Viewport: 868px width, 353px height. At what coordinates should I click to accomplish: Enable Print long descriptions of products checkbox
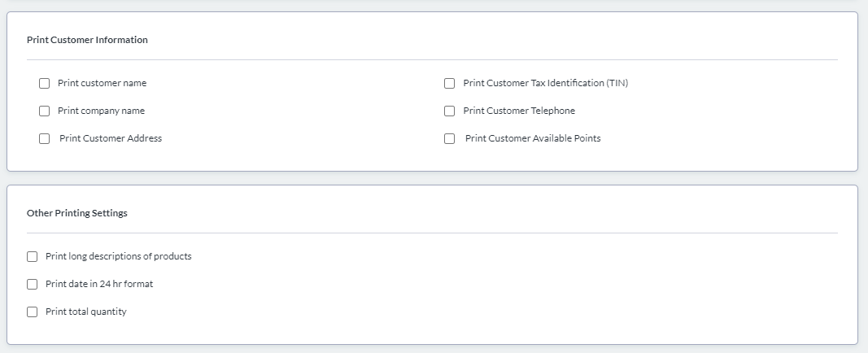point(33,256)
